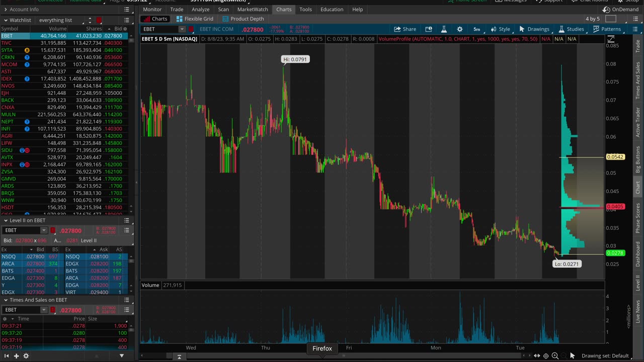The image size is (644, 362).
Task: Sort the Level II Ask column
Action: [x=104, y=249]
